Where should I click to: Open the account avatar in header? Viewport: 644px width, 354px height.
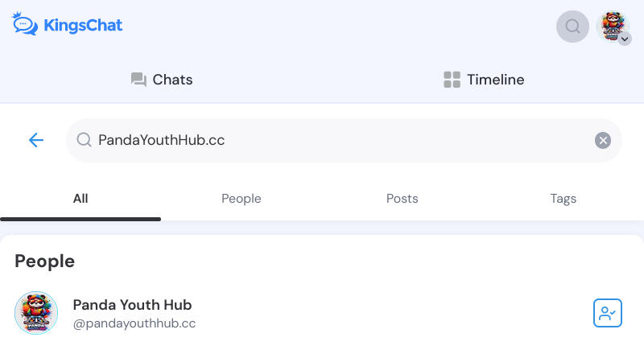click(613, 27)
